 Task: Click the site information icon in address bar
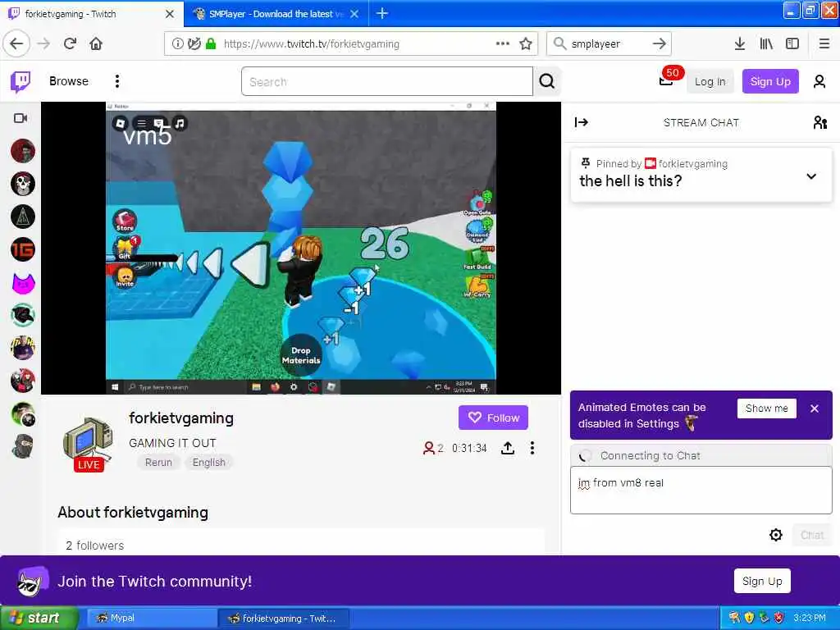(177, 44)
